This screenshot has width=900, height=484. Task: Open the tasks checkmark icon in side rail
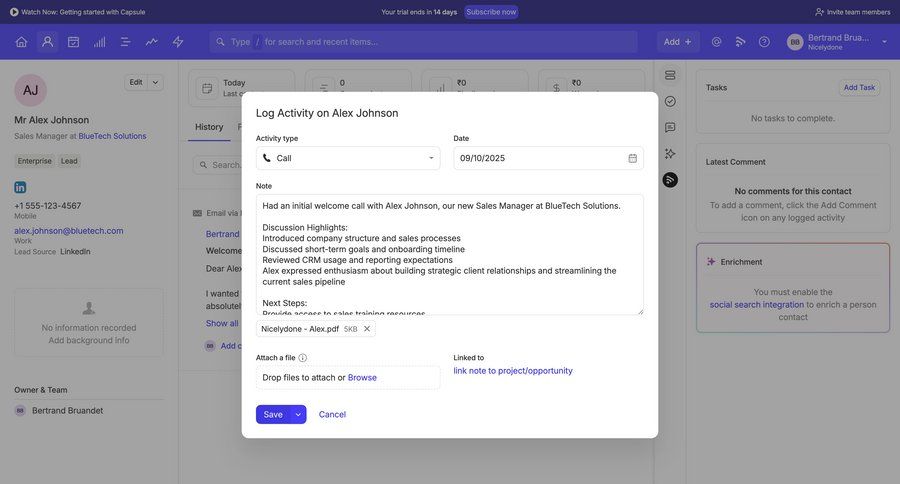point(670,101)
